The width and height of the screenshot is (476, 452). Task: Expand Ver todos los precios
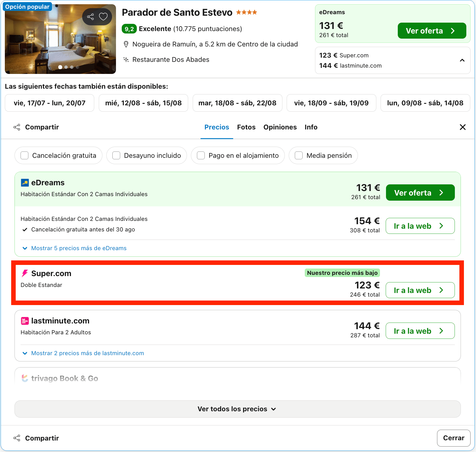coord(237,409)
